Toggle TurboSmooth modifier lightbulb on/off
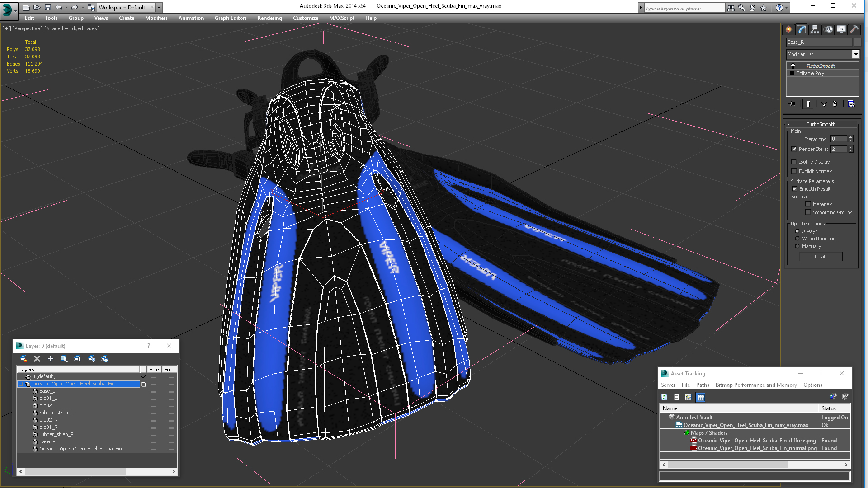The height and width of the screenshot is (488, 868). click(x=793, y=66)
